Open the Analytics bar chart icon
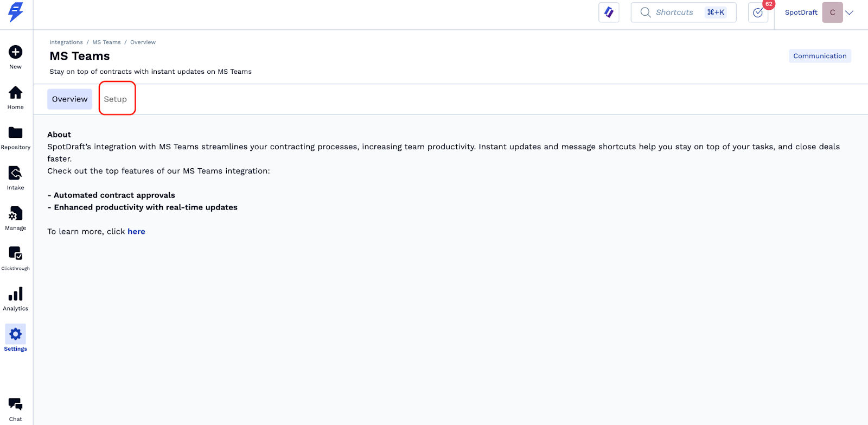 click(16, 294)
